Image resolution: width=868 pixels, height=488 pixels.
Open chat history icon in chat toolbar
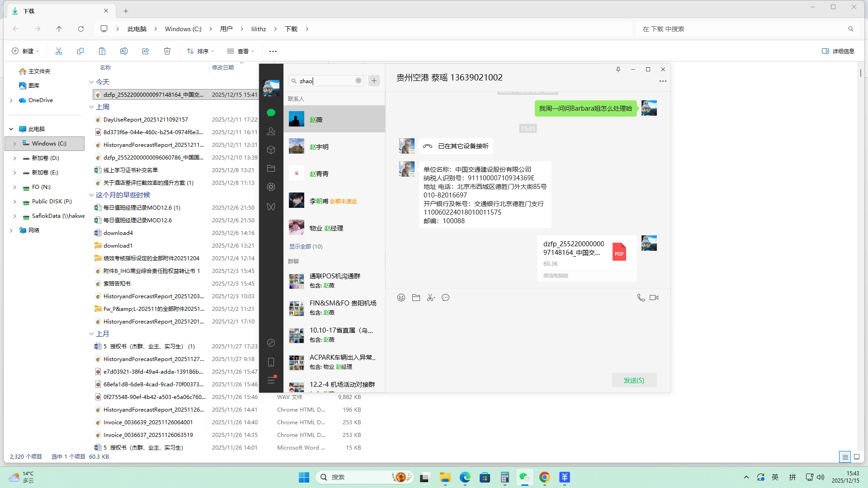click(445, 297)
